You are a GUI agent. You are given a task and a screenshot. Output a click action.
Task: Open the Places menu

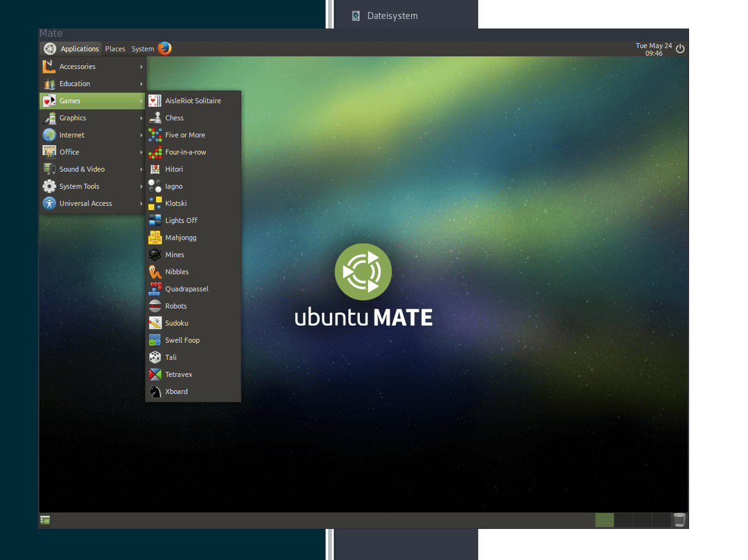pyautogui.click(x=115, y=48)
